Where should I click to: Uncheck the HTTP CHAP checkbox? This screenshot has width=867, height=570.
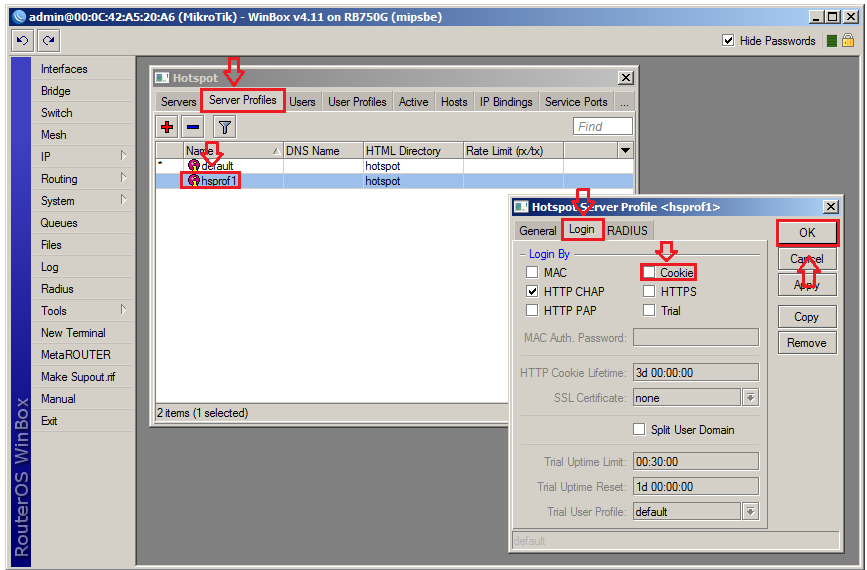point(532,291)
